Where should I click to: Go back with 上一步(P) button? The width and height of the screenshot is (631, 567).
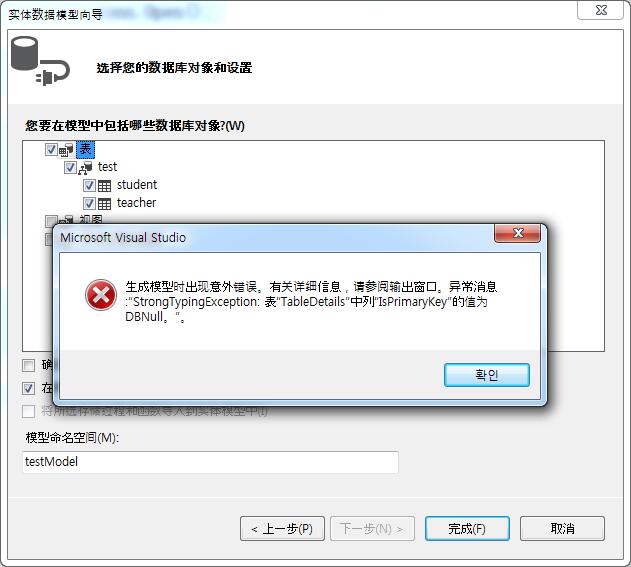pos(283,529)
